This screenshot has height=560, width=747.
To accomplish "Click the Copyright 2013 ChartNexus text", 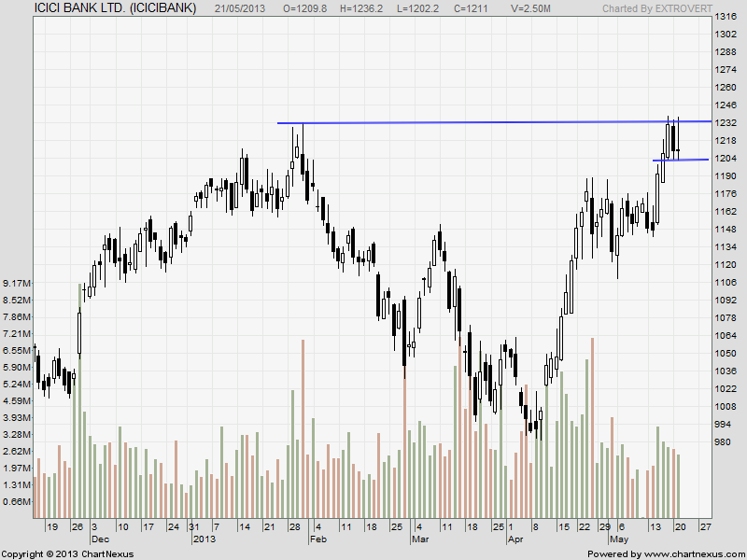I will pos(67,553).
